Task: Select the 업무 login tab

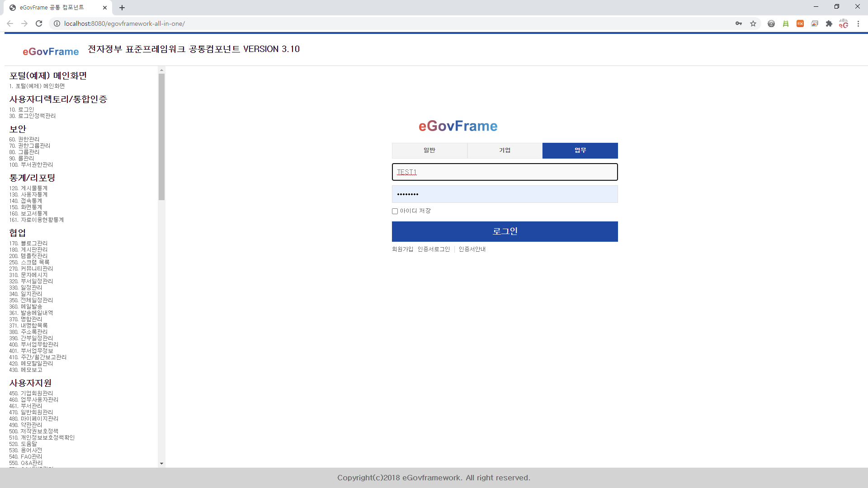Action: [x=580, y=150]
